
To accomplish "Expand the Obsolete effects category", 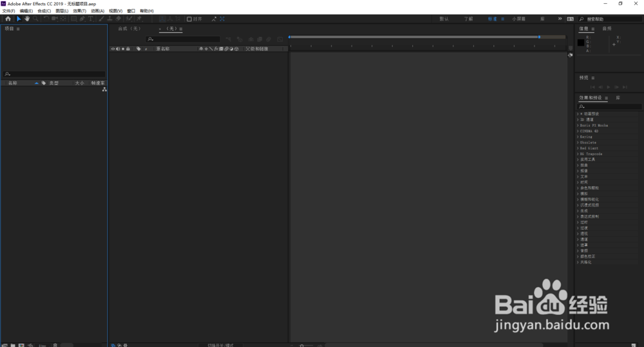I will click(578, 142).
